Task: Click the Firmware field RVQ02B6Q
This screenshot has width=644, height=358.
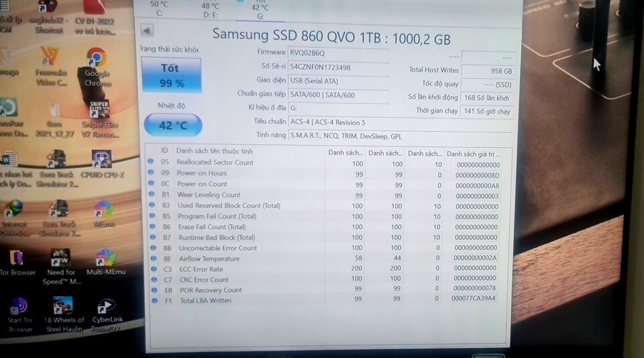Action: 339,53
